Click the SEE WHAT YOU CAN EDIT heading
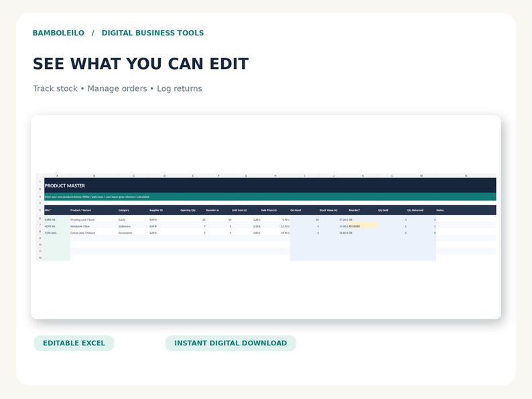This screenshot has width=532, height=399. pos(141,64)
